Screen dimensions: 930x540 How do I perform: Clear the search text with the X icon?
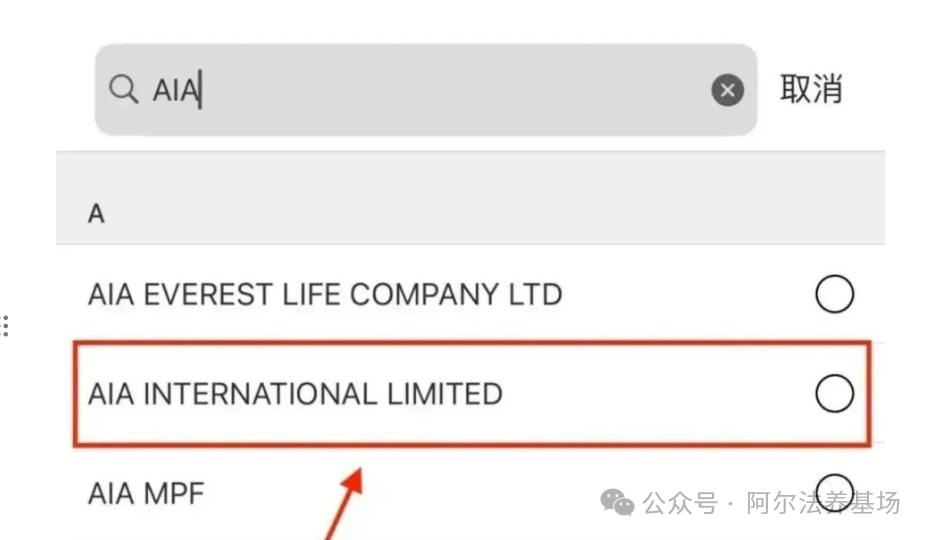pos(727,91)
